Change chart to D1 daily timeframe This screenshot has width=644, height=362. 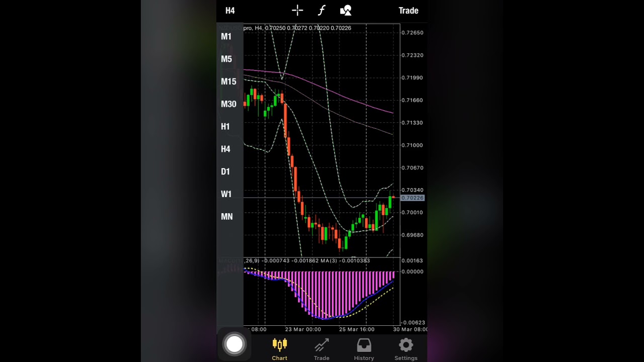click(x=225, y=172)
